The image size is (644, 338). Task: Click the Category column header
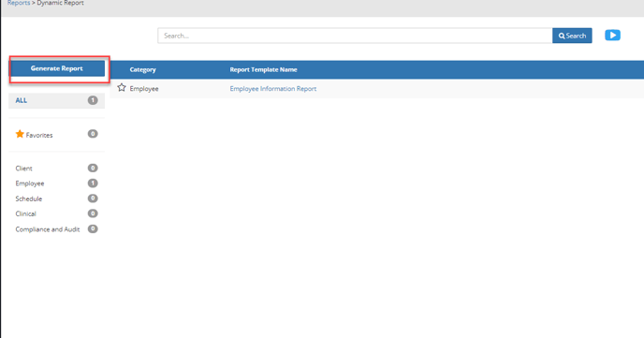click(x=142, y=70)
